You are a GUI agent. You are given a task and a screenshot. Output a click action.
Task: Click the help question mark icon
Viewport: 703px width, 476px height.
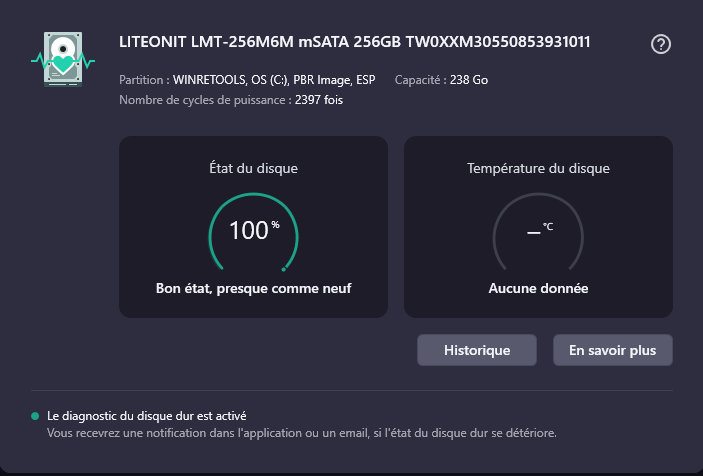[x=660, y=44]
